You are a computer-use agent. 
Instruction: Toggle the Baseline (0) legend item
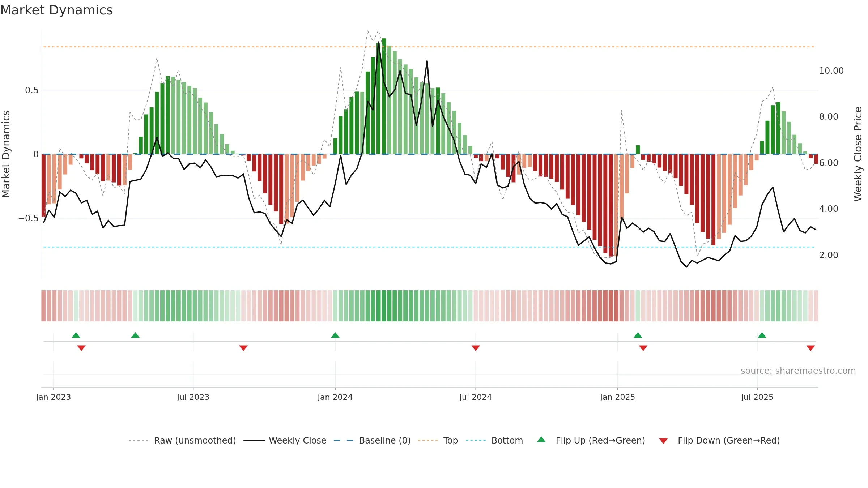click(372, 440)
